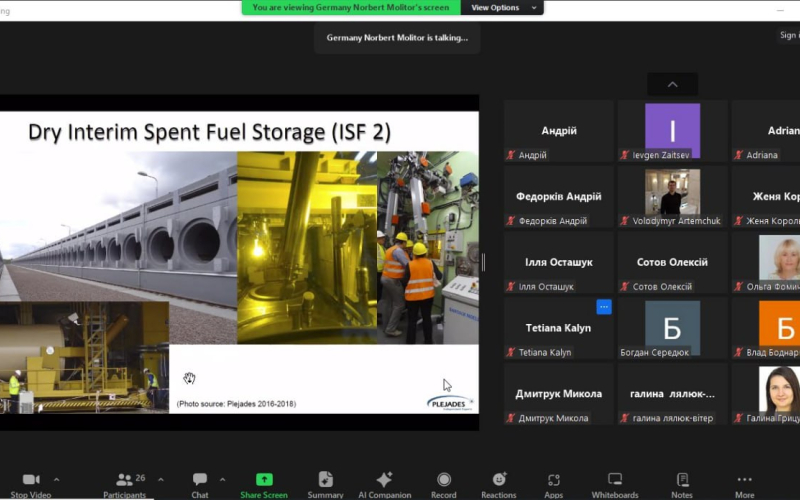Click the workers in orange vests photo
Screen dimensions: 800x500
428,247
